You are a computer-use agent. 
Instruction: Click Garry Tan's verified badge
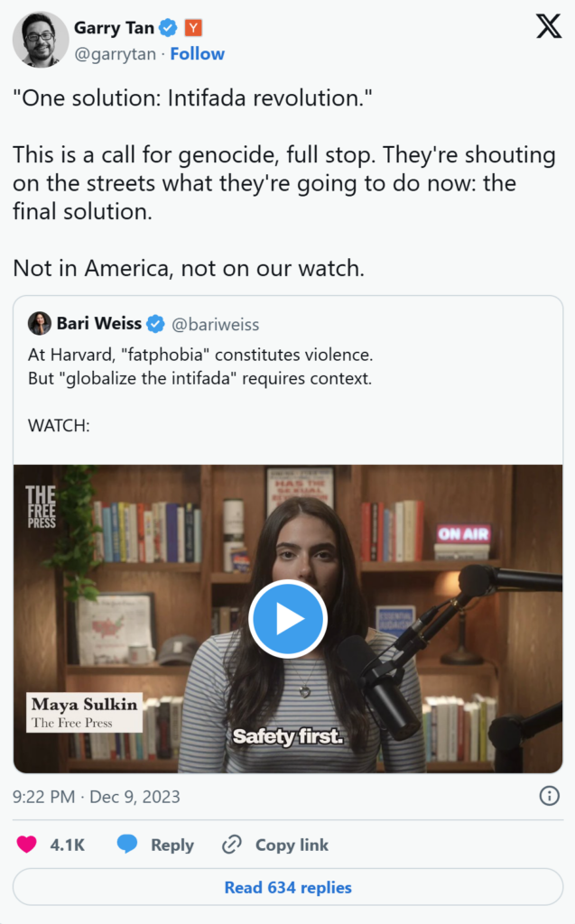point(167,27)
